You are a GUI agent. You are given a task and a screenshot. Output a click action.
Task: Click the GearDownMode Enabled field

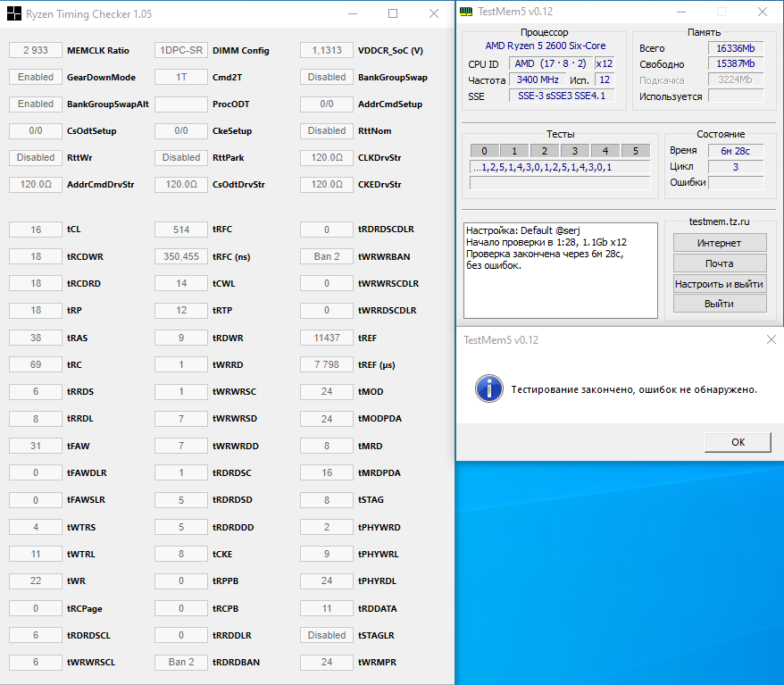36,77
